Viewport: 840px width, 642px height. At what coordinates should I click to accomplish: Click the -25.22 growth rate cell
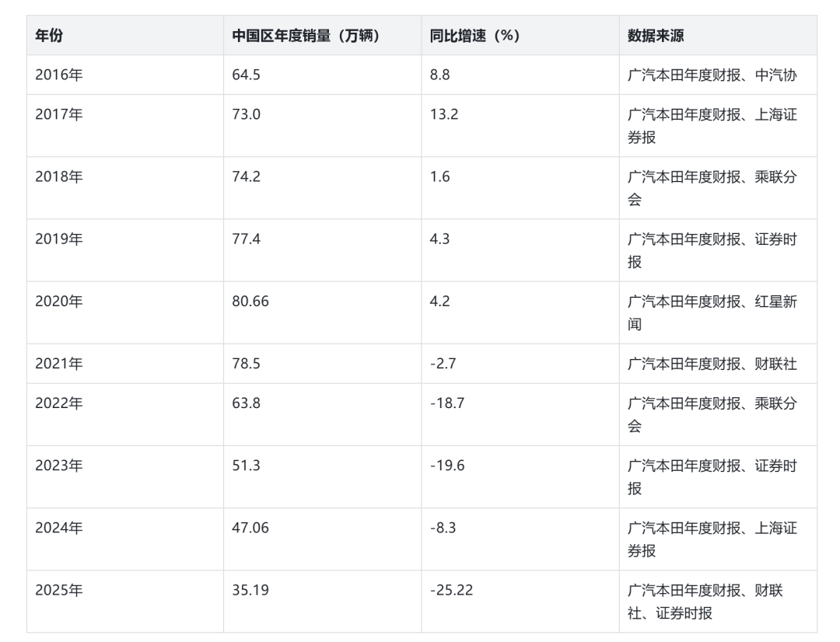point(451,590)
